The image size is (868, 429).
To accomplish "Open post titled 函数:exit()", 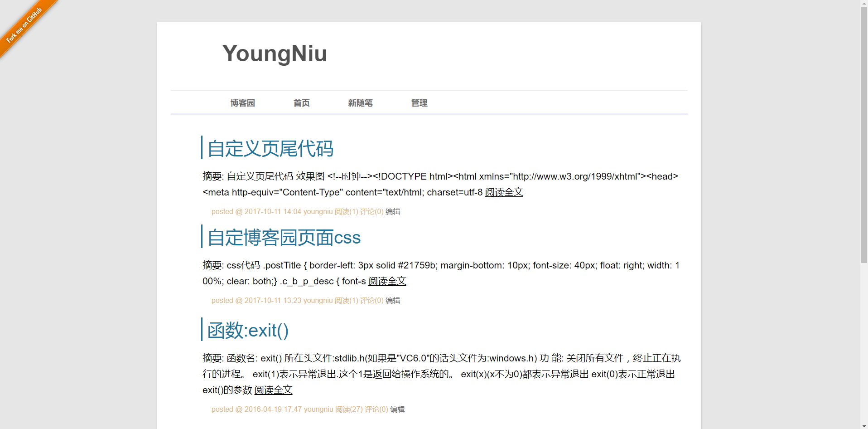I will coord(248,331).
